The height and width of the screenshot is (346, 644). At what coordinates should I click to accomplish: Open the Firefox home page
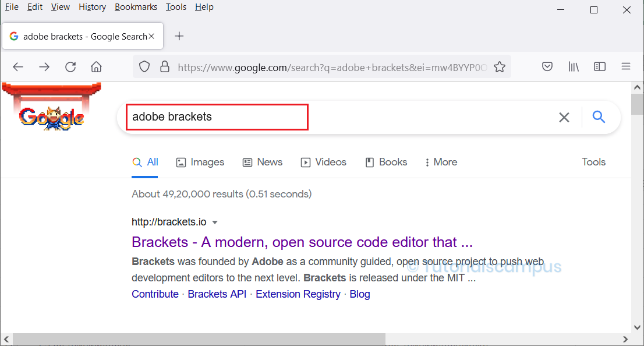(x=96, y=66)
